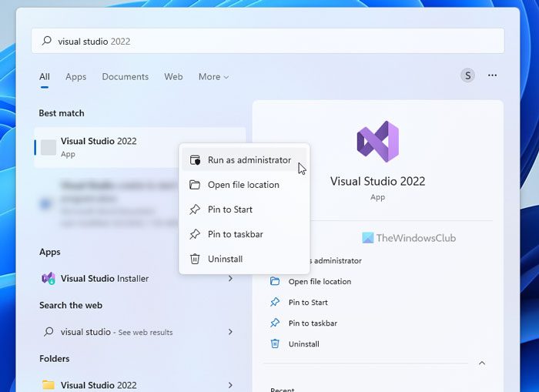Click pin icon next to Pin to Start in context menu

pyautogui.click(x=195, y=209)
